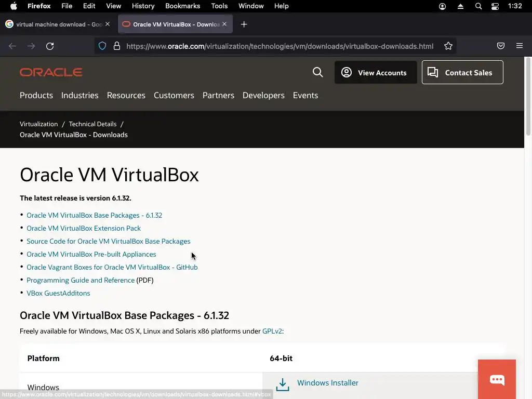
Task: Open Oracle VM VirtualBox Extension Pack link
Action: click(x=84, y=228)
